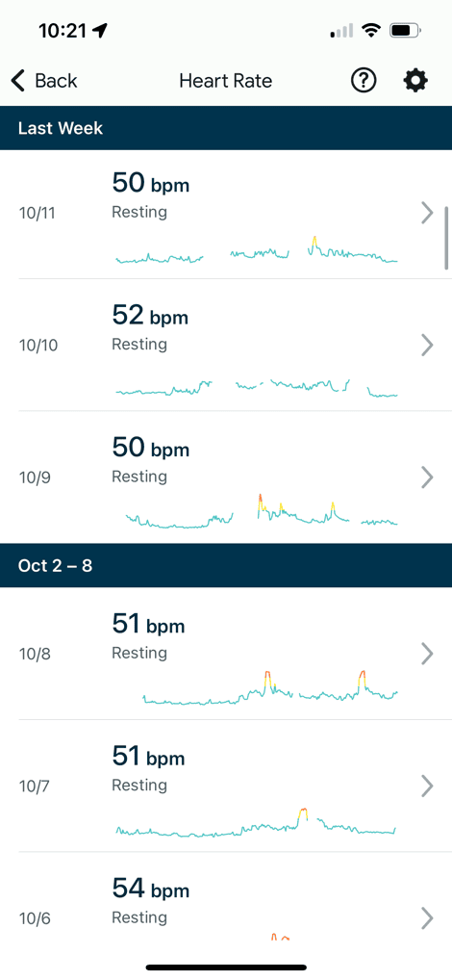Expand the 10/10 entry chevron

(x=427, y=345)
